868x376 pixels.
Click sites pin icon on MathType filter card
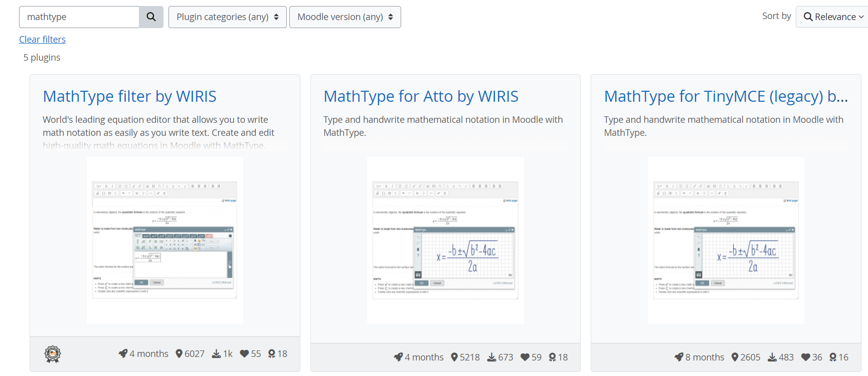click(179, 353)
